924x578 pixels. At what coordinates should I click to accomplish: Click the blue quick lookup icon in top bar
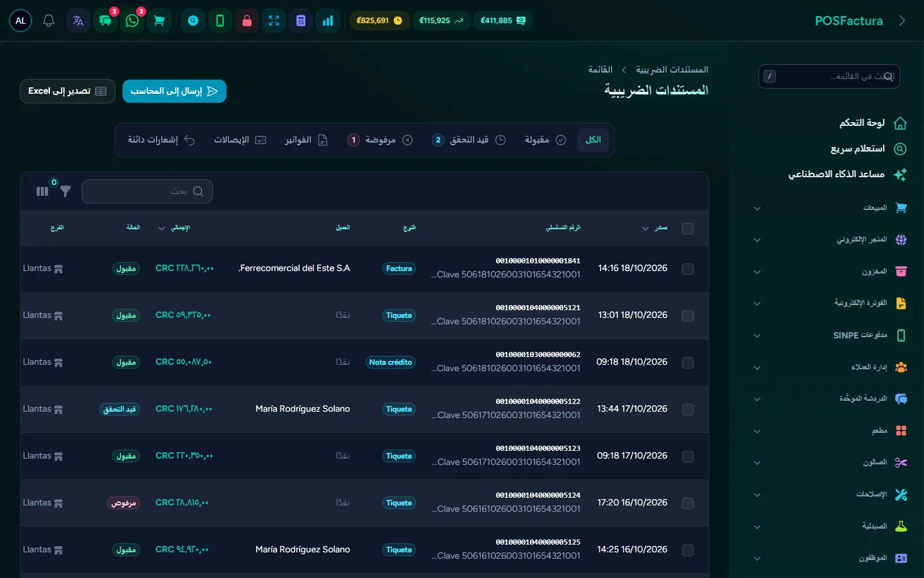(x=193, y=21)
